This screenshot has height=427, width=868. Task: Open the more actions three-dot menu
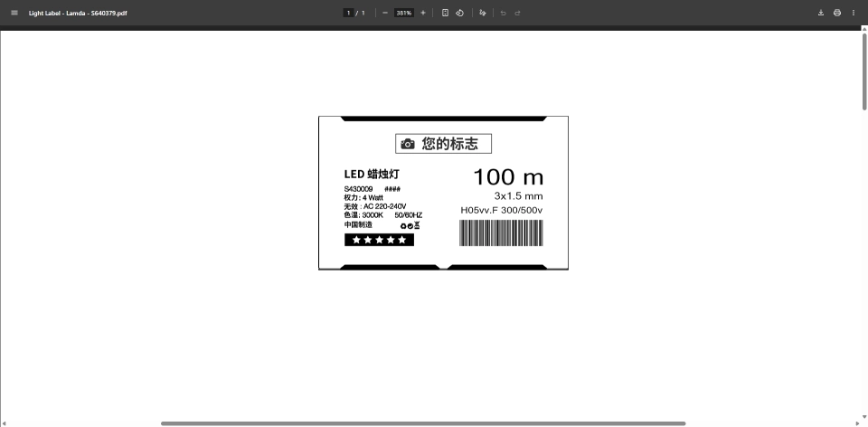click(854, 13)
